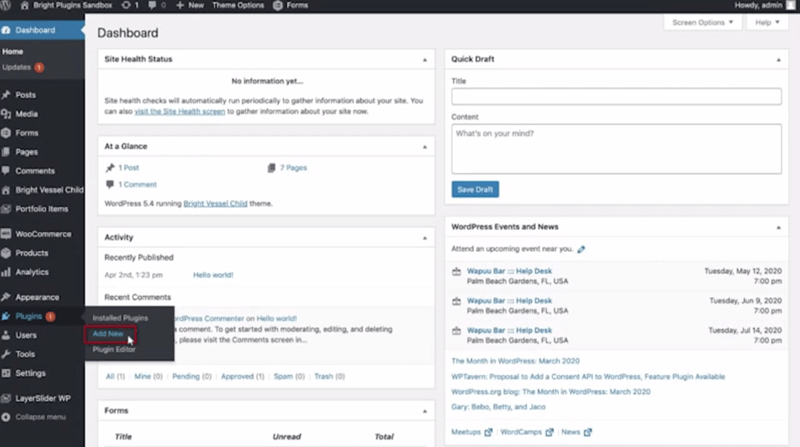Image resolution: width=800 pixels, height=447 pixels.
Task: Click the Products box icon in sidebar
Action: pos(6,253)
